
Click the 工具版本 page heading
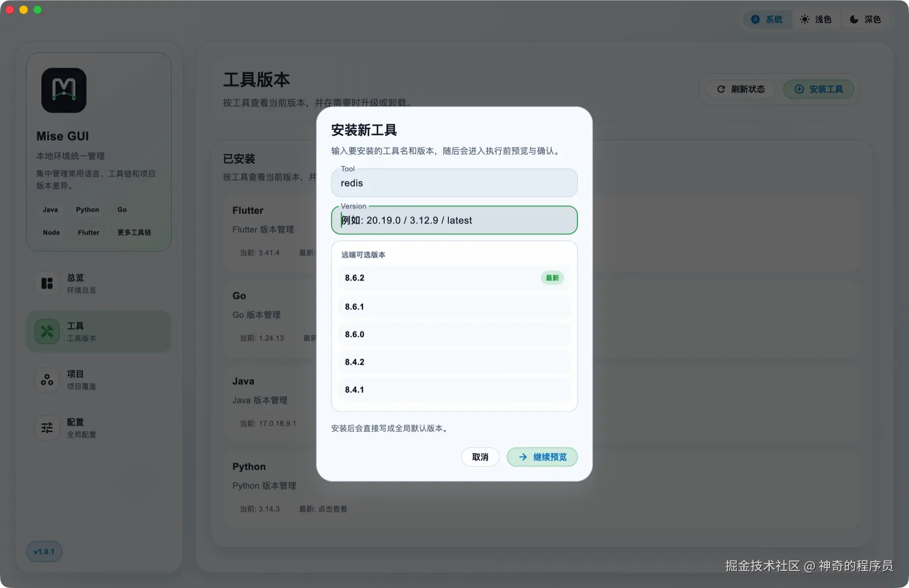[x=256, y=80]
